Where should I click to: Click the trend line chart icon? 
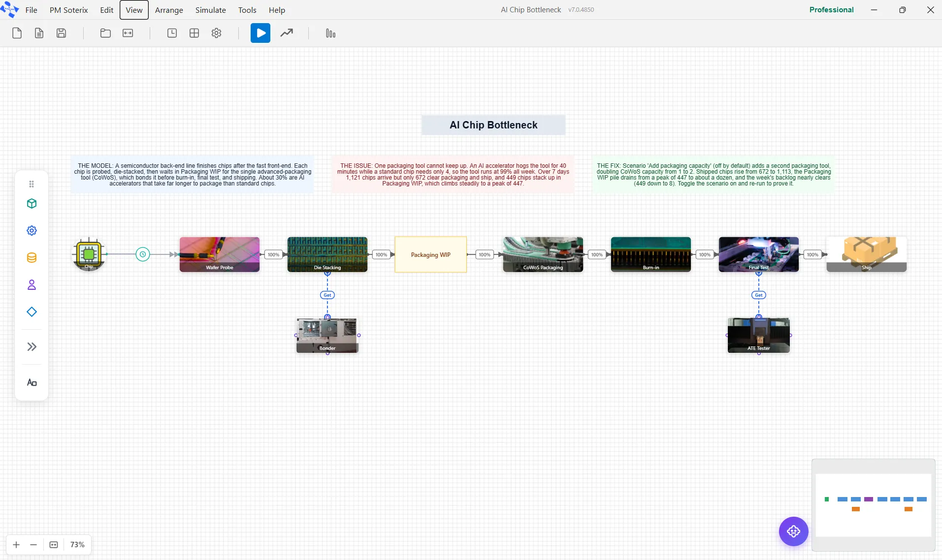(287, 33)
